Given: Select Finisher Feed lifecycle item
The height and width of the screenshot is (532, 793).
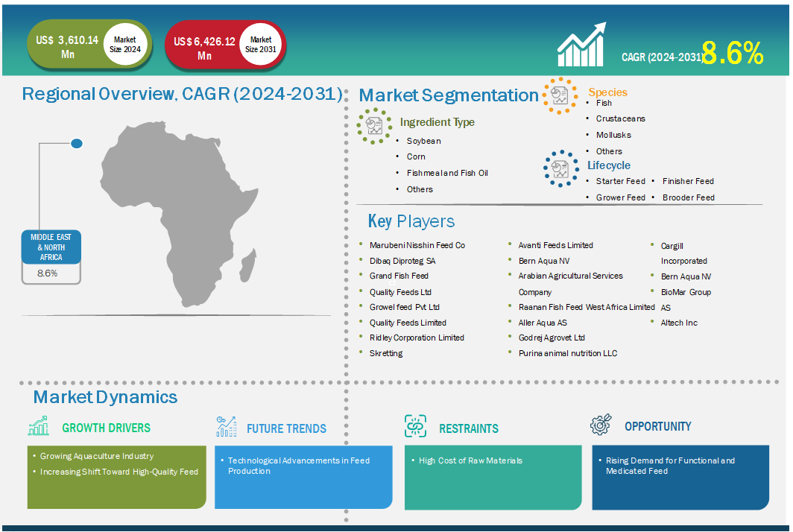Looking at the screenshot, I should pyautogui.click(x=688, y=181).
